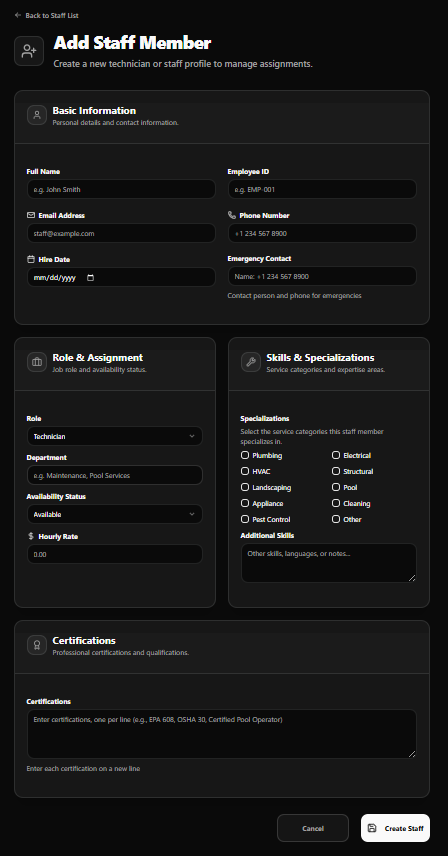Focus the Full Name input field

121,189
